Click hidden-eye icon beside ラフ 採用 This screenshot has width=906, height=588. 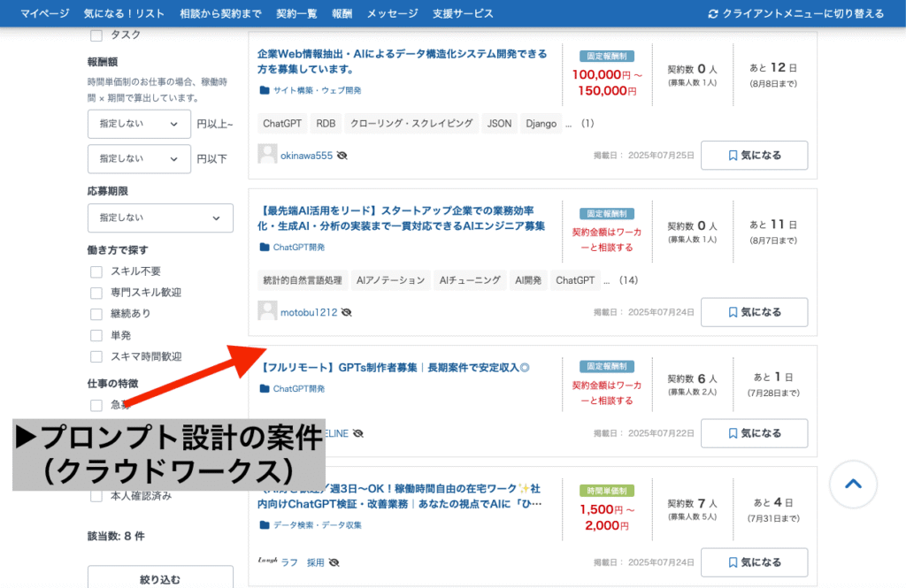(x=334, y=562)
